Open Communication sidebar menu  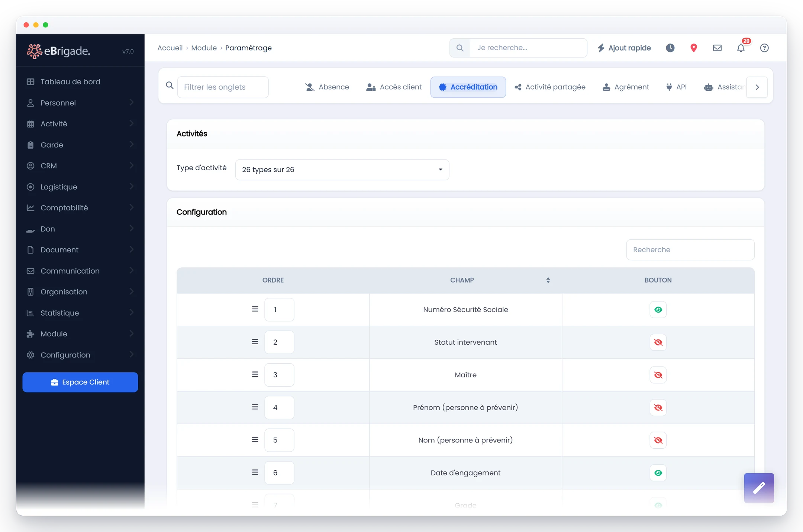click(80, 271)
